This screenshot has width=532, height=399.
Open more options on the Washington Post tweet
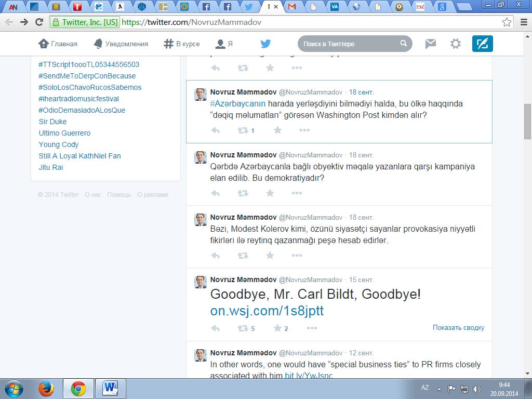[x=304, y=130]
